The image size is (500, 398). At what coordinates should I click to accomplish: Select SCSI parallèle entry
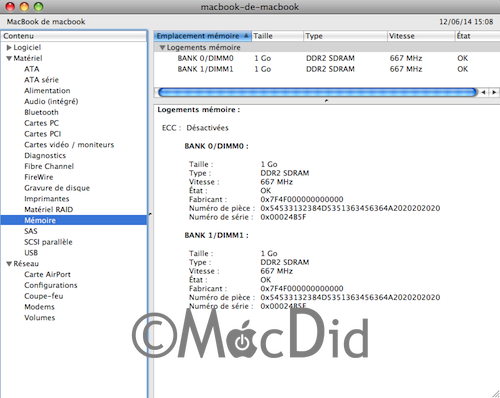coord(48,242)
